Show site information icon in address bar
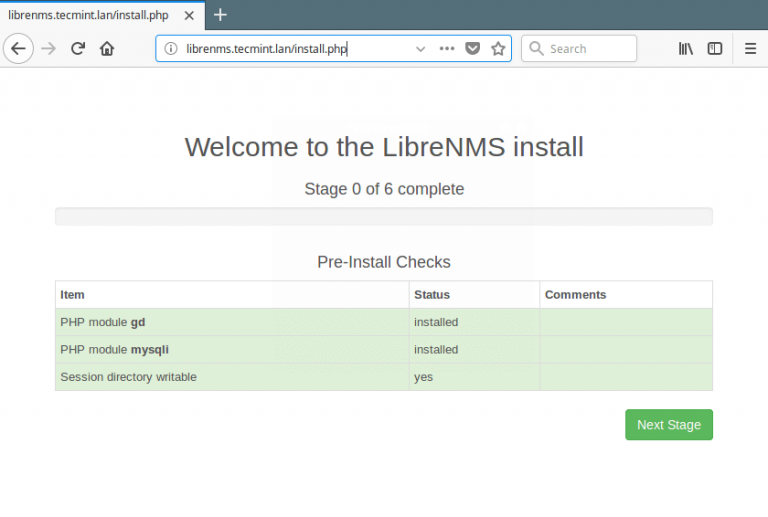The height and width of the screenshot is (517, 768). 171,48
